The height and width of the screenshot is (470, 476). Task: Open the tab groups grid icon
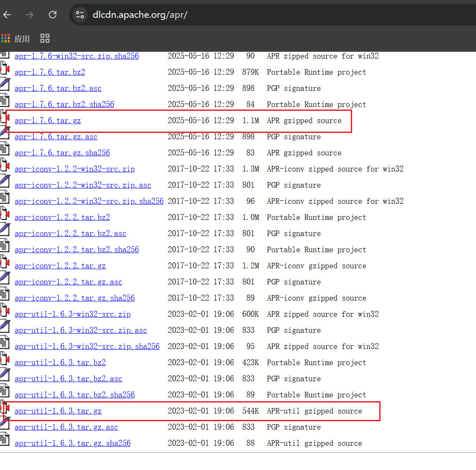pyautogui.click(x=45, y=38)
